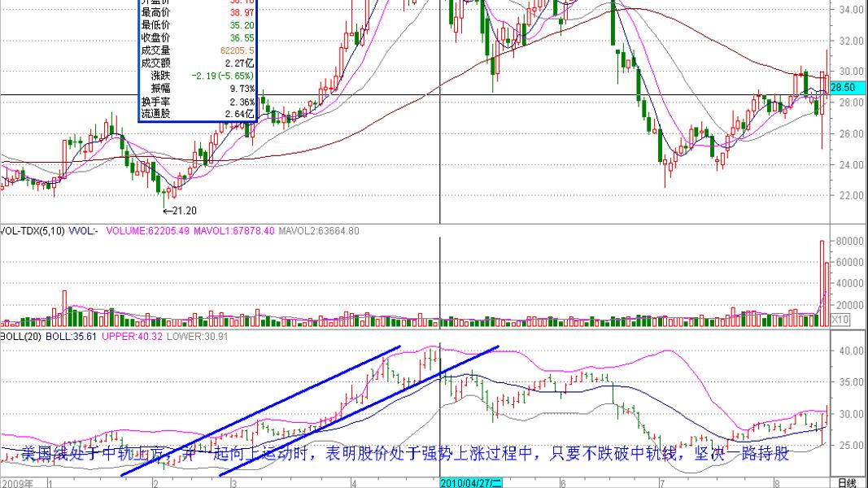This screenshot has width=868, height=488.
Task: Click the 最高价 38.97 row
Action: 198,12
